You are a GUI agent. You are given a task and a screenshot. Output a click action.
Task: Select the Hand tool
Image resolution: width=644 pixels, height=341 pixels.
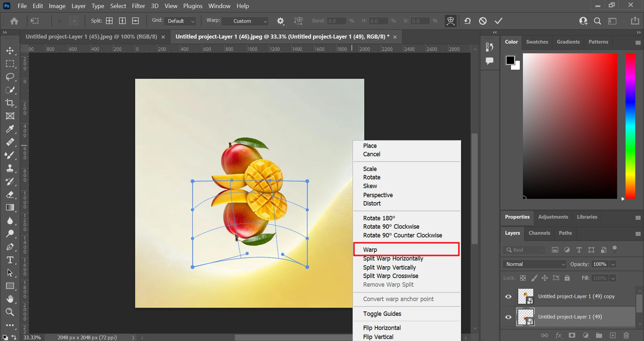10,299
